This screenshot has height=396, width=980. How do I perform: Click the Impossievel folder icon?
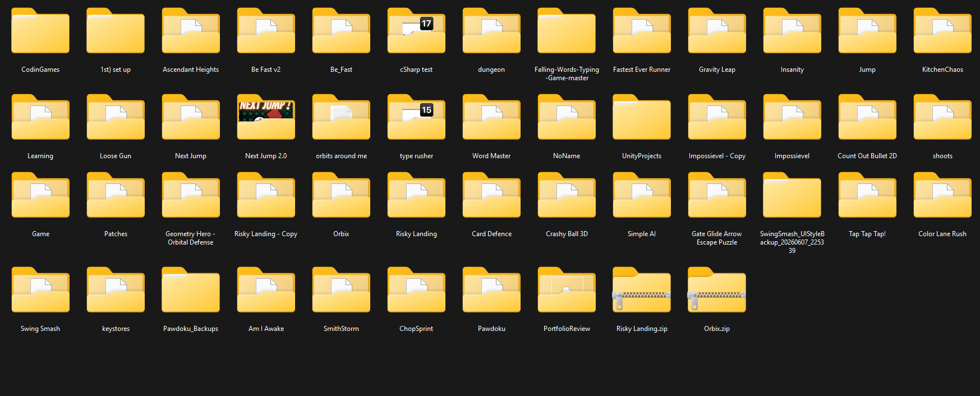point(792,117)
